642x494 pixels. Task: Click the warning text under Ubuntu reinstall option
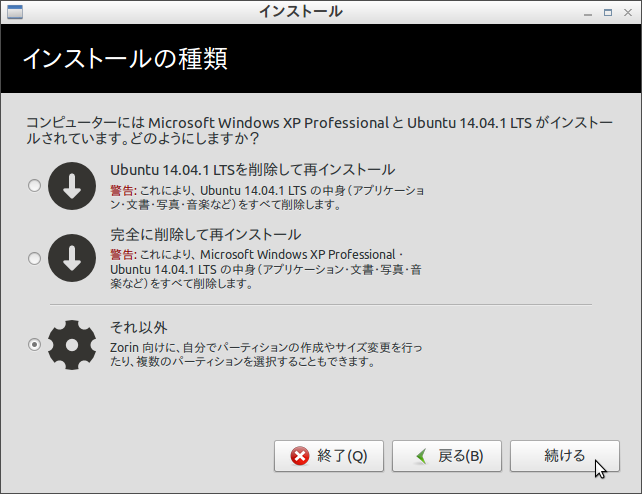click(x=267, y=197)
